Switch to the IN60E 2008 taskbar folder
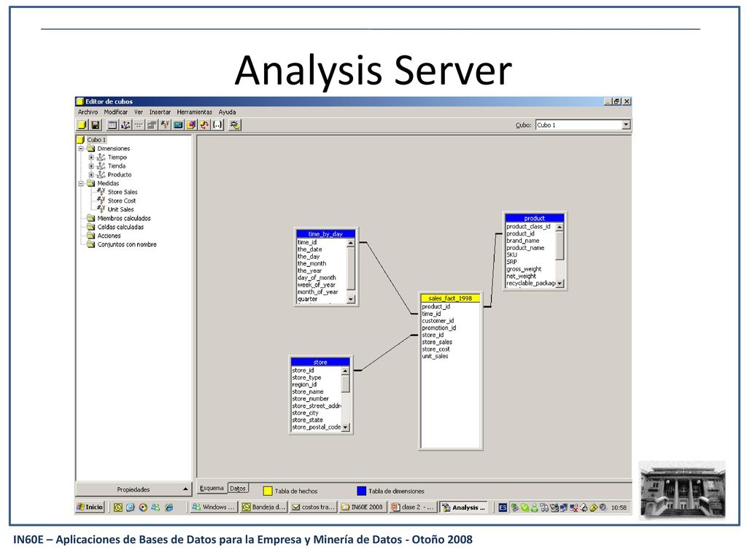747x560 pixels. click(363, 507)
